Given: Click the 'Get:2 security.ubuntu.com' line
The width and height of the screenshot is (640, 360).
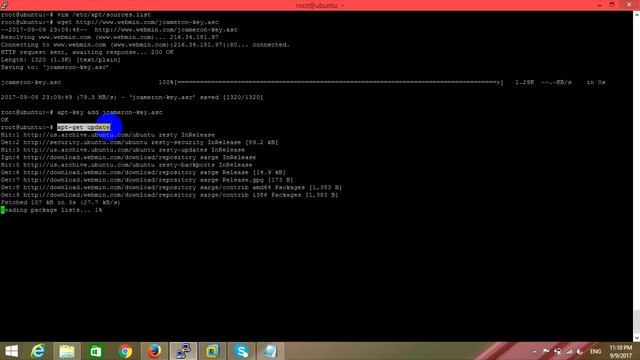Looking at the screenshot, I should click(x=139, y=142).
